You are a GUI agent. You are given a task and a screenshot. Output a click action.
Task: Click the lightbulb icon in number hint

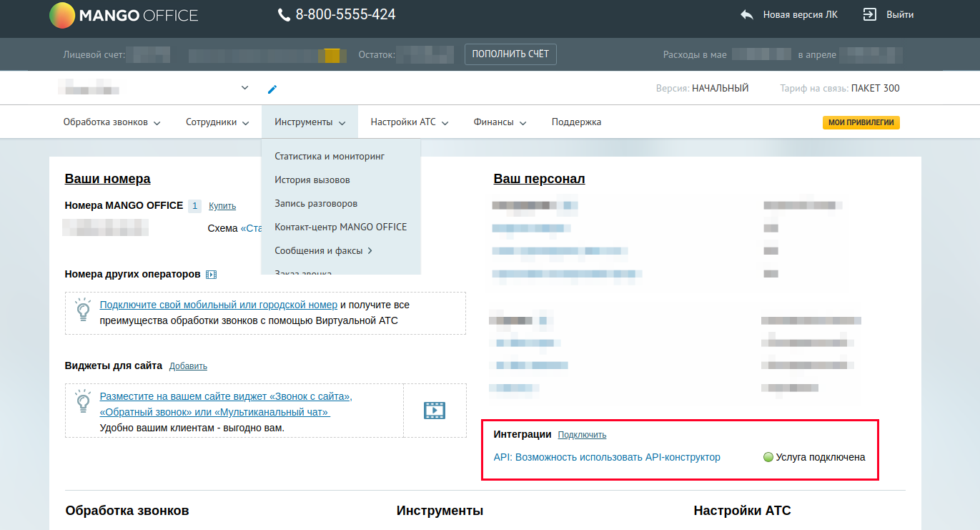(x=83, y=310)
